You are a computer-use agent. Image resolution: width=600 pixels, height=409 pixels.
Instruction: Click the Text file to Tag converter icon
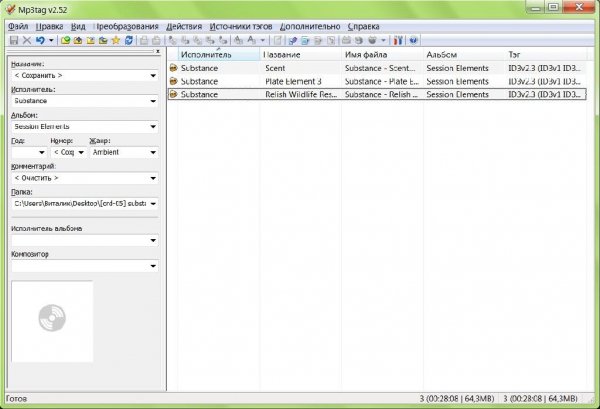(210, 40)
